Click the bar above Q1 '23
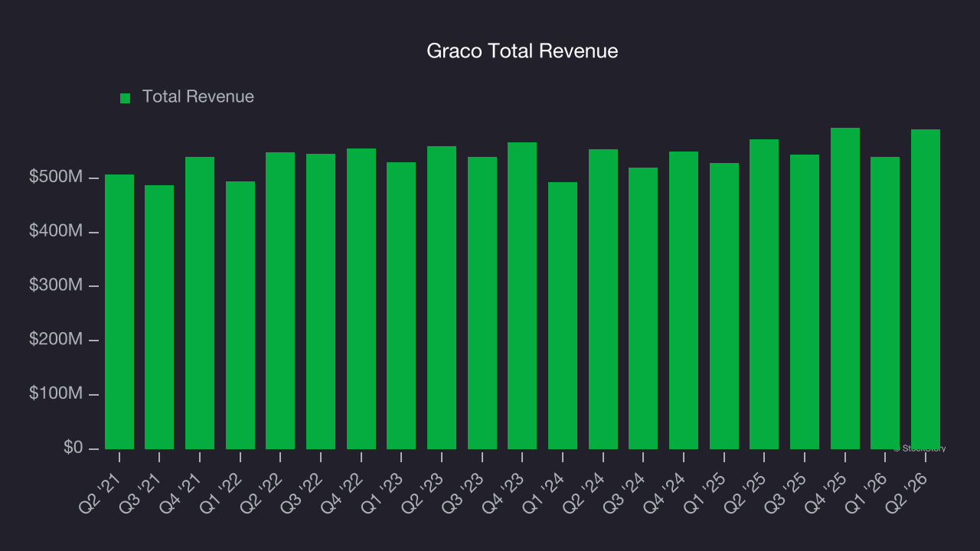The image size is (980, 551). [x=401, y=305]
